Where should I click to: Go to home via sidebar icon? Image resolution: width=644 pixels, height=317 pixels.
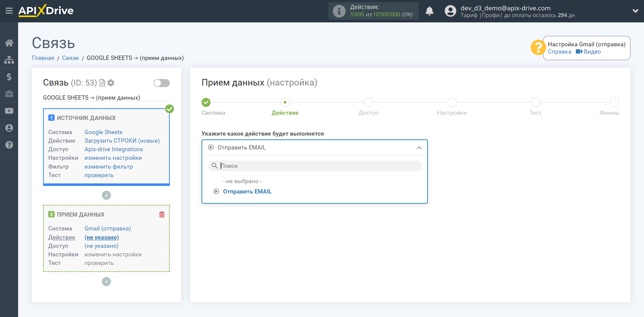[x=9, y=43]
